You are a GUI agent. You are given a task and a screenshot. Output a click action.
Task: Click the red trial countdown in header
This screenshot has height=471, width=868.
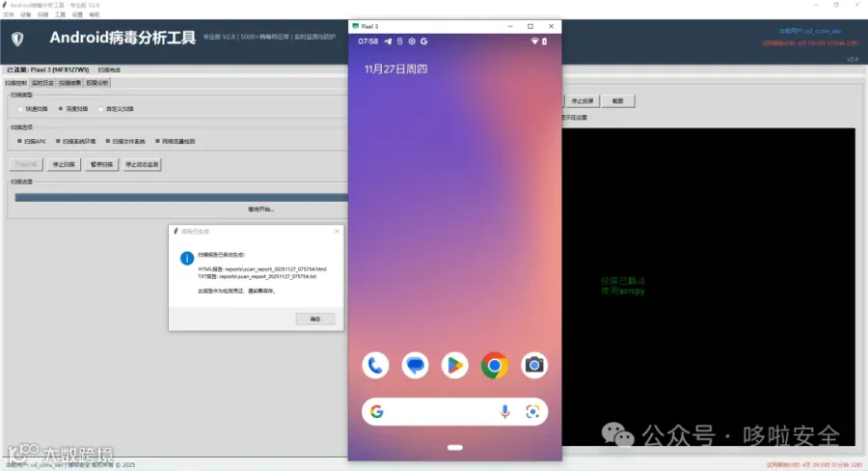(x=810, y=43)
